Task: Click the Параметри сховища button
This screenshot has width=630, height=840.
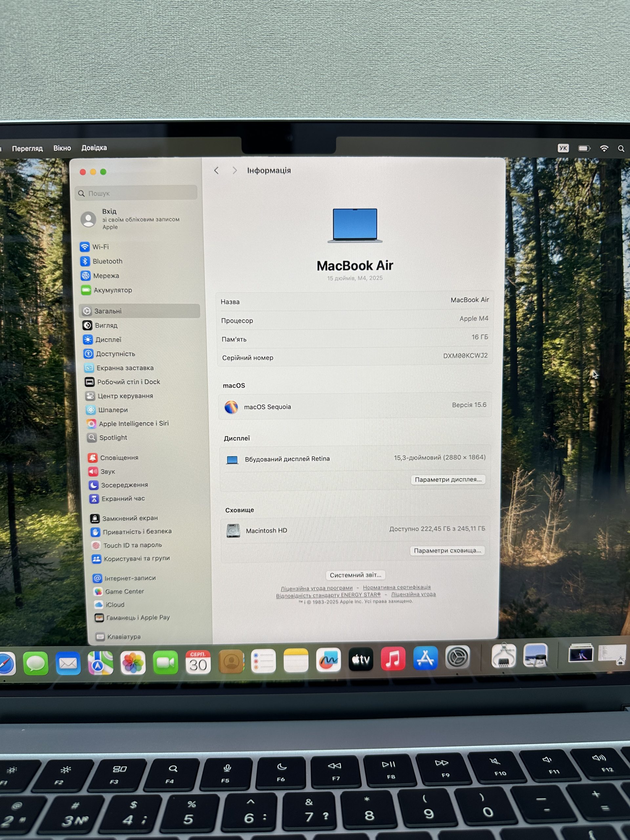Action: 447,551
